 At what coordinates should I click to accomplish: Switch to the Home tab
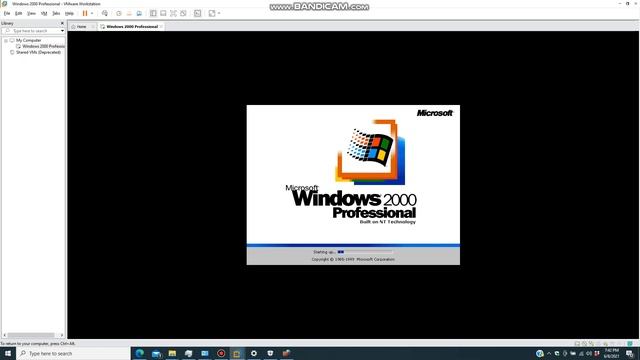pyautogui.click(x=82, y=27)
